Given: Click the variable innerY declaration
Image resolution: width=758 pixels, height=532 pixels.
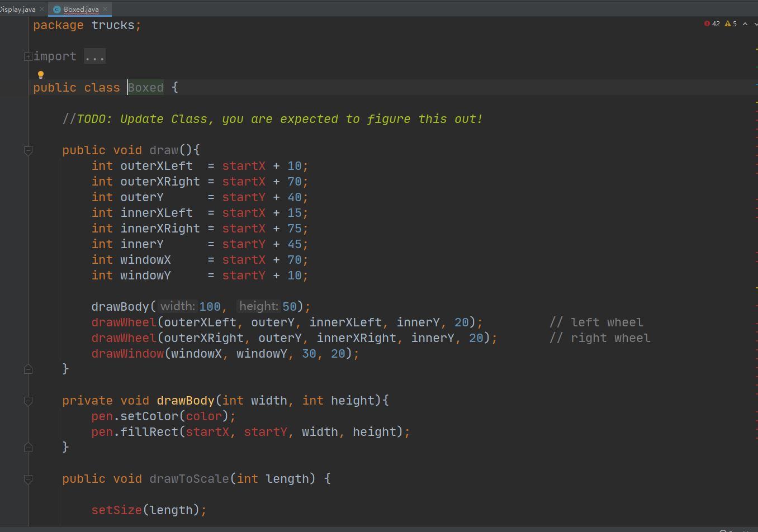Looking at the screenshot, I should click(x=142, y=244).
